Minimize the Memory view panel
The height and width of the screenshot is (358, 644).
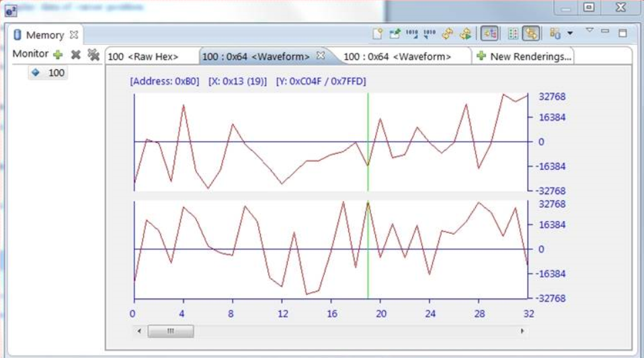pos(605,31)
